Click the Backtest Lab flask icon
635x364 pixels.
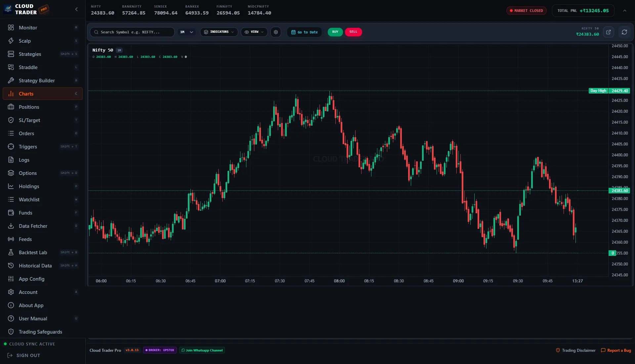tap(11, 252)
